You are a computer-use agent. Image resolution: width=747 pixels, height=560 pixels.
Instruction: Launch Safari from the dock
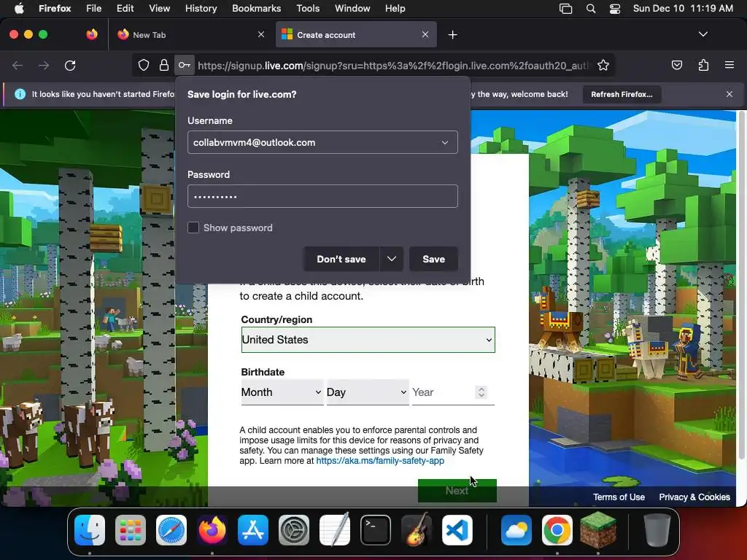tap(171, 530)
